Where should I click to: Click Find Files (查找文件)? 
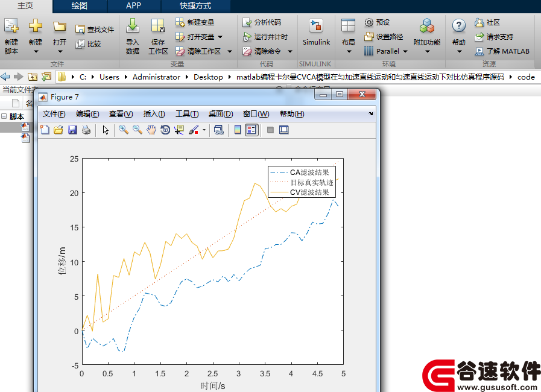pyautogui.click(x=95, y=30)
